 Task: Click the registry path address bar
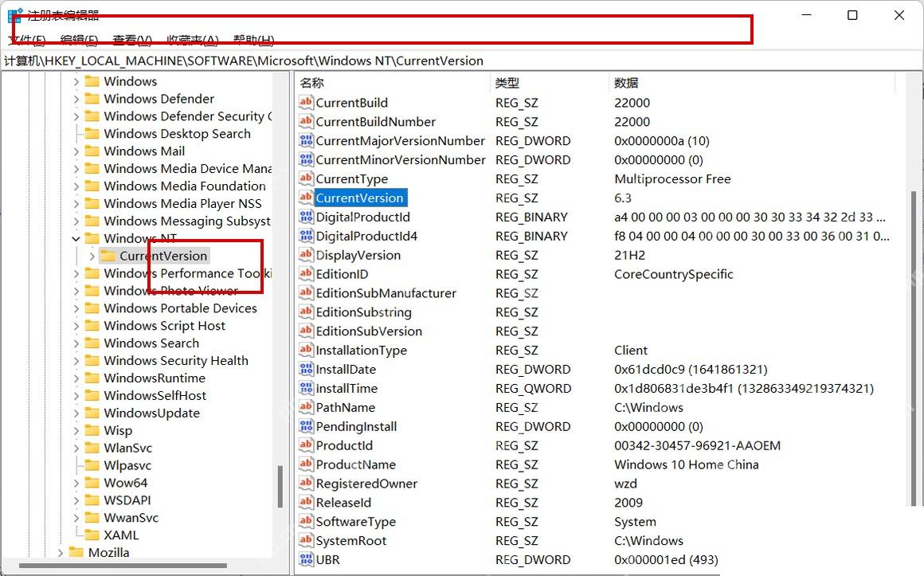(461, 61)
